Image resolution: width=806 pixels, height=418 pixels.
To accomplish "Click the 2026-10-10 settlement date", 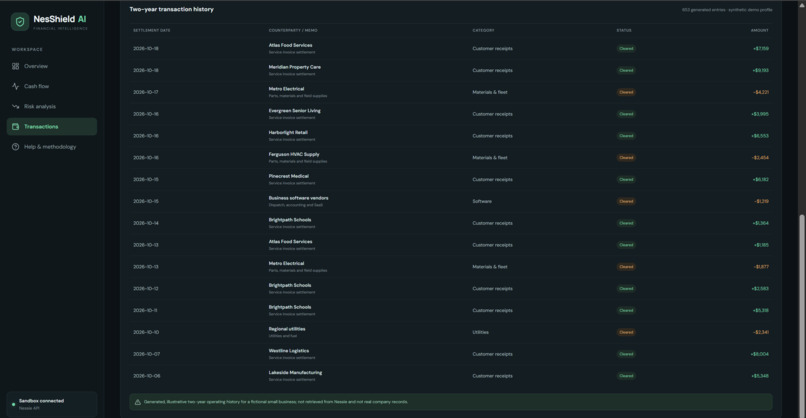I will click(x=146, y=332).
